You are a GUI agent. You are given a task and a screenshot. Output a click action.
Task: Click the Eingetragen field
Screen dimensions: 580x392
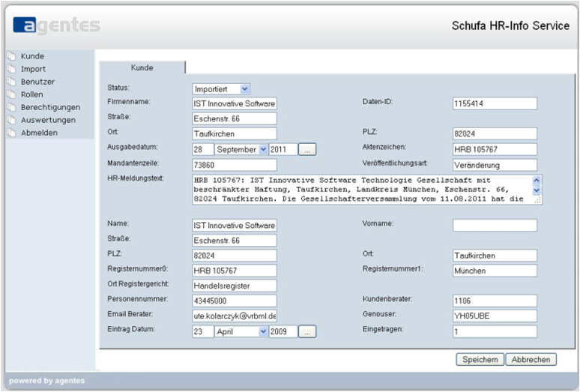[x=495, y=331]
